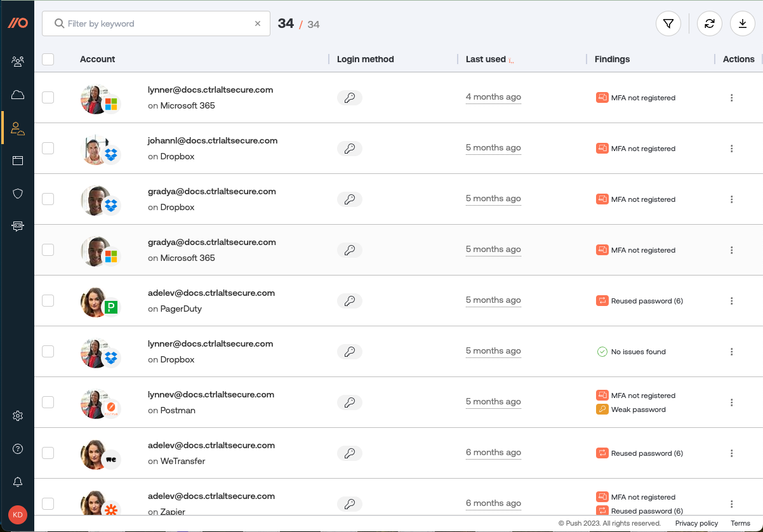This screenshot has width=763, height=532.
Task: Check the johannl Dropbox account row
Action: (48, 148)
